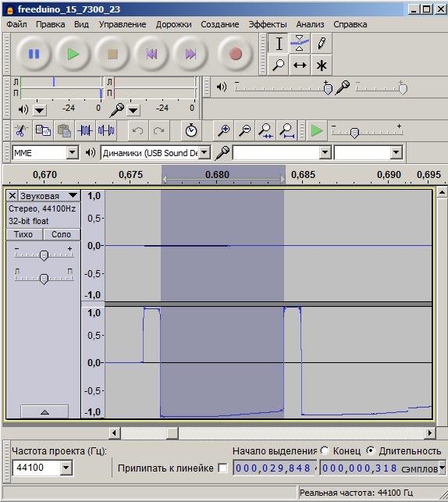
Task: Click the Pause transport button
Action: coord(34,54)
